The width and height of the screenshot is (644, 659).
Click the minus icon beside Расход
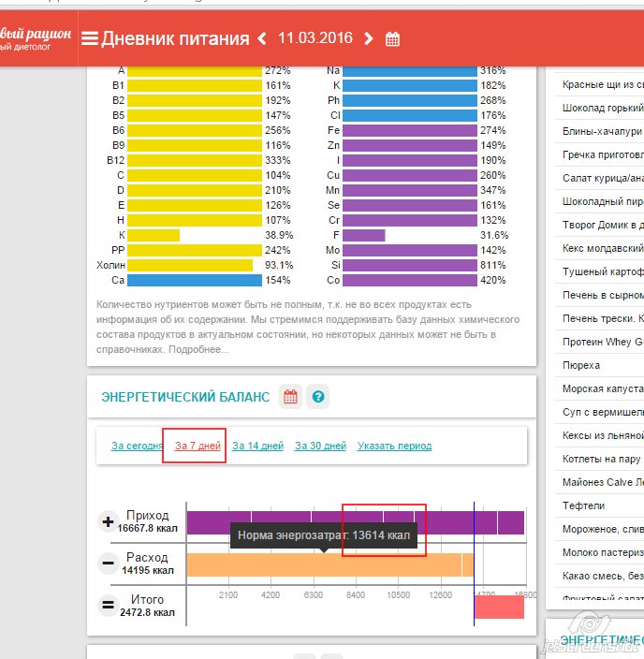tap(108, 564)
